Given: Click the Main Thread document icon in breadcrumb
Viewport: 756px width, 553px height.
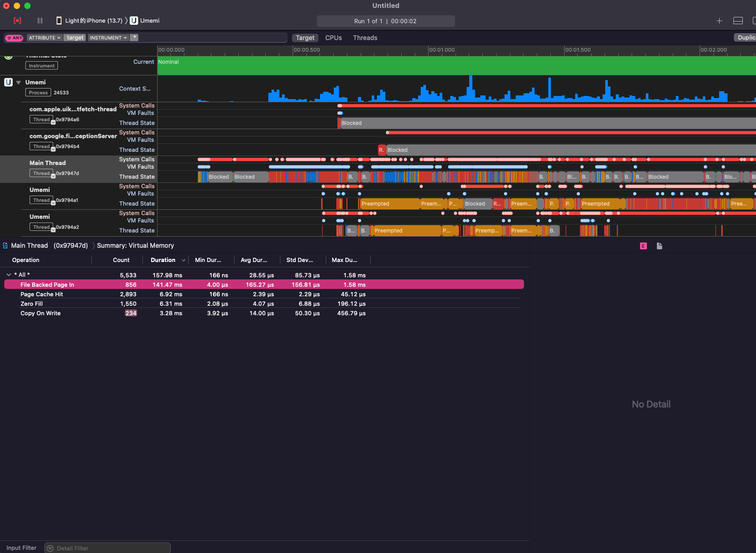Looking at the screenshot, I should coord(5,246).
